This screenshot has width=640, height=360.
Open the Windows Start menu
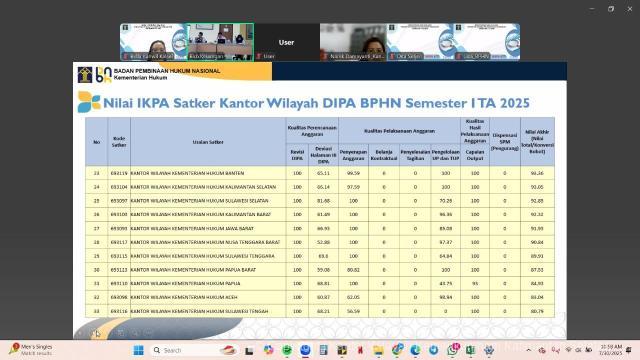(138, 350)
